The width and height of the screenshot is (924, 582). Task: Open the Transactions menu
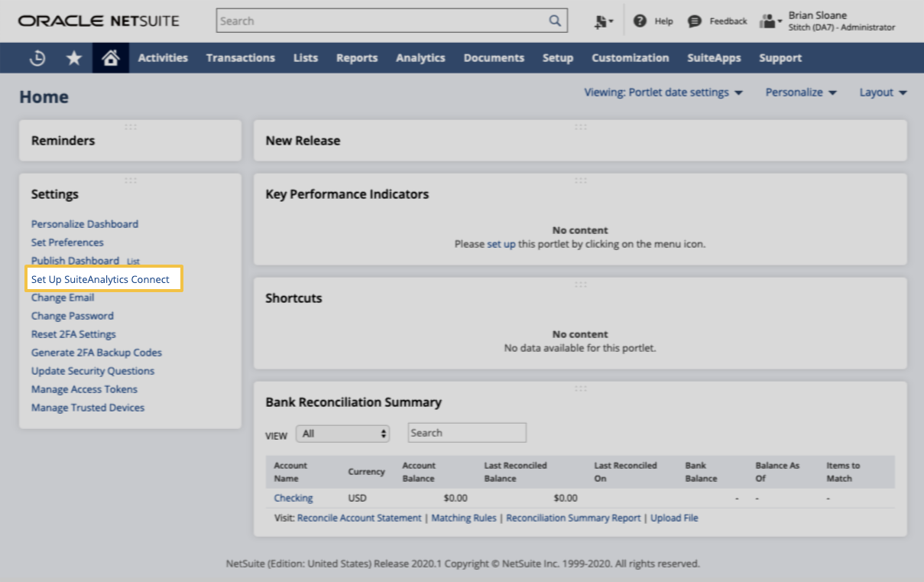240,57
